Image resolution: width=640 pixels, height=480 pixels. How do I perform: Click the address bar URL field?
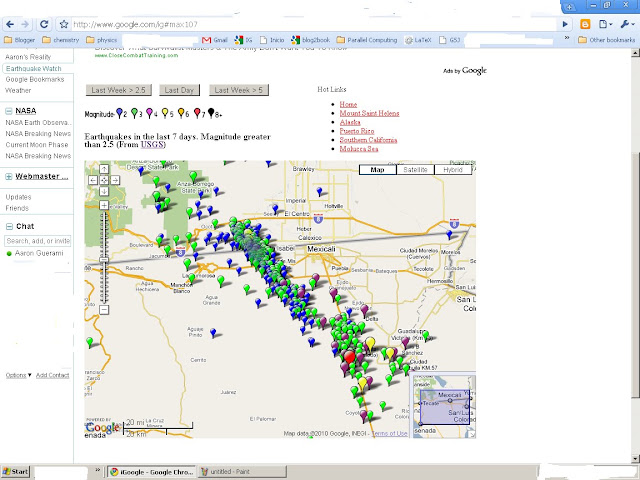[314, 24]
